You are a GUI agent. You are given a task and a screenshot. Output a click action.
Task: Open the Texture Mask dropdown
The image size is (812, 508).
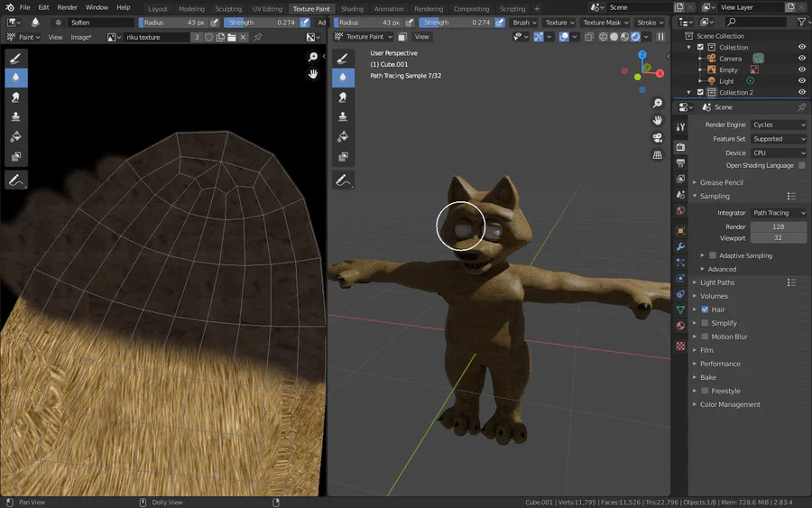point(604,23)
